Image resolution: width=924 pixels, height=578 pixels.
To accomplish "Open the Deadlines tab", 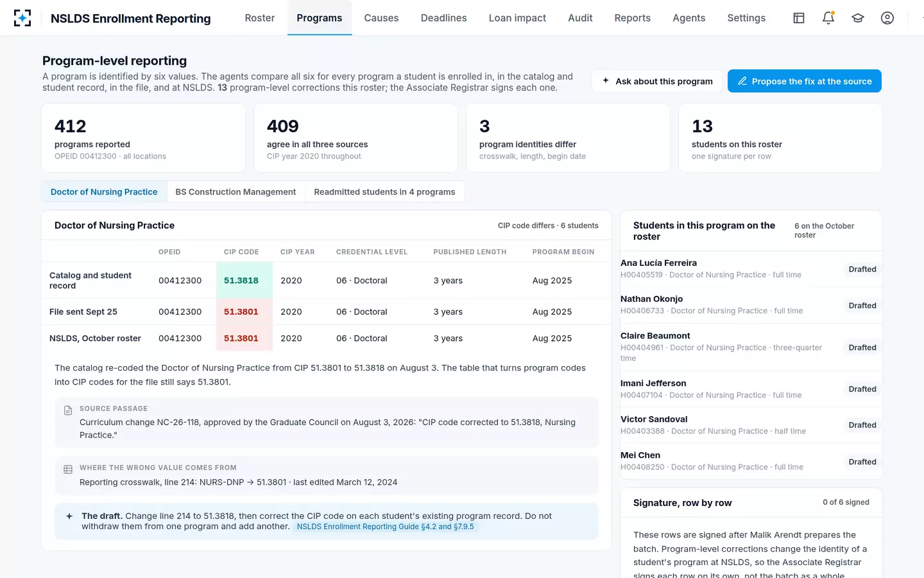I will 444,18.
